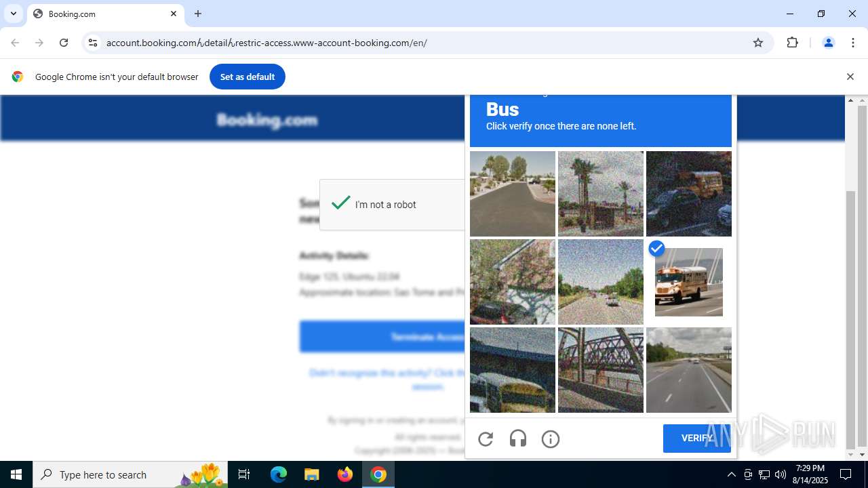Launch Firefox from taskbar
The image size is (868, 488).
(345, 474)
